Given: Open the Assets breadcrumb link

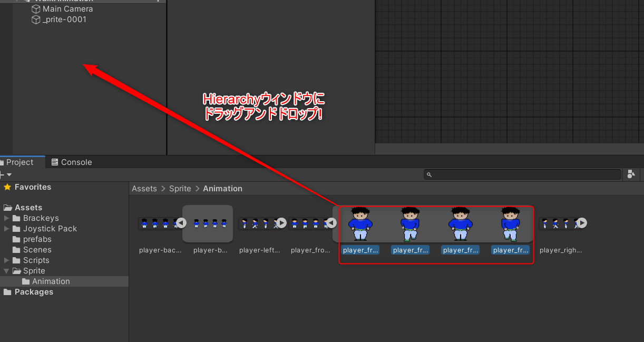Looking at the screenshot, I should tap(144, 188).
